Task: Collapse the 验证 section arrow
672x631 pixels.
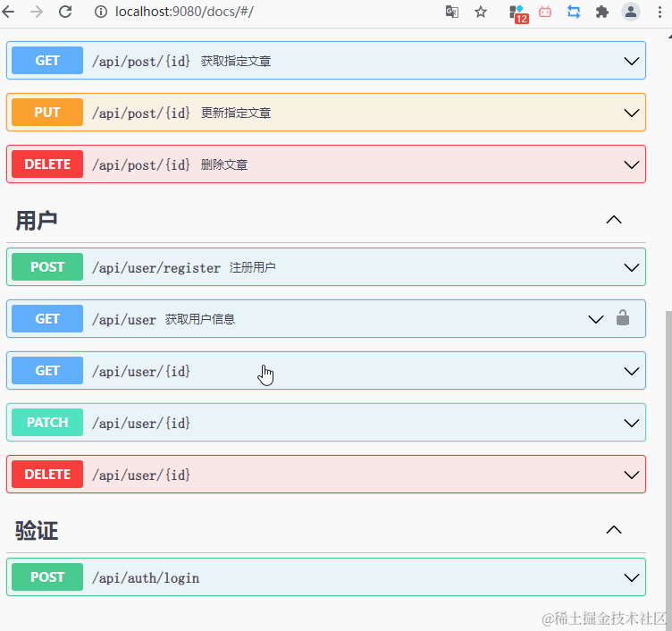Action: pos(614,530)
